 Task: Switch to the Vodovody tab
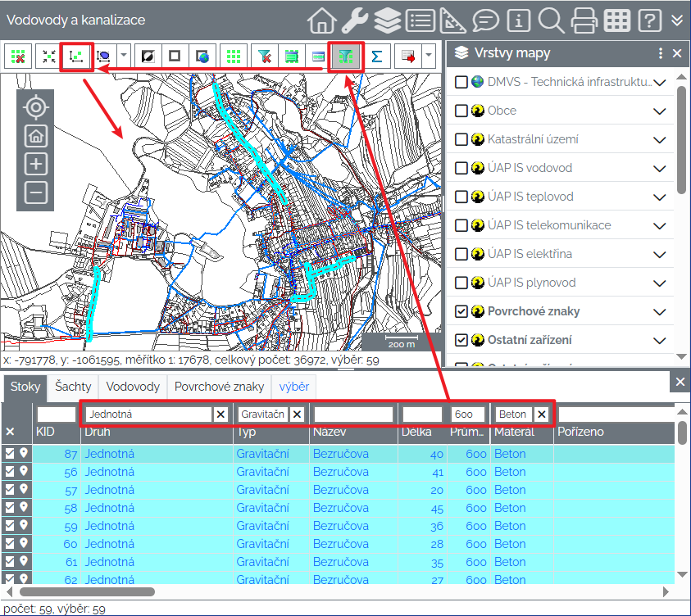click(133, 386)
